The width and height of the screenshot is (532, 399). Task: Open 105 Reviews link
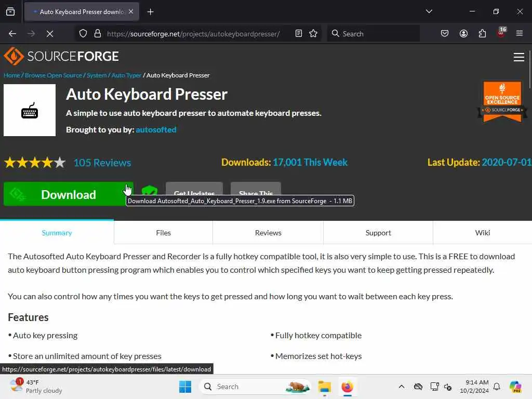coord(102,163)
